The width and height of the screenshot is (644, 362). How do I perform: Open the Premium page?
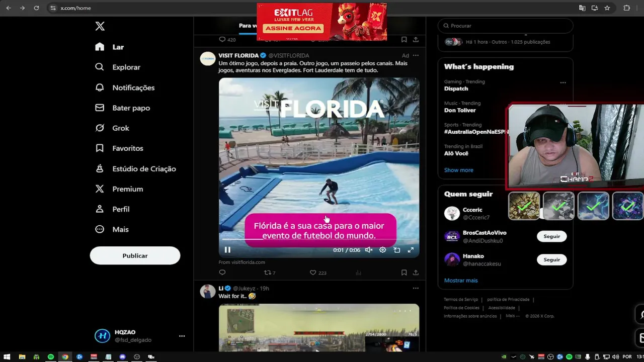click(119, 189)
